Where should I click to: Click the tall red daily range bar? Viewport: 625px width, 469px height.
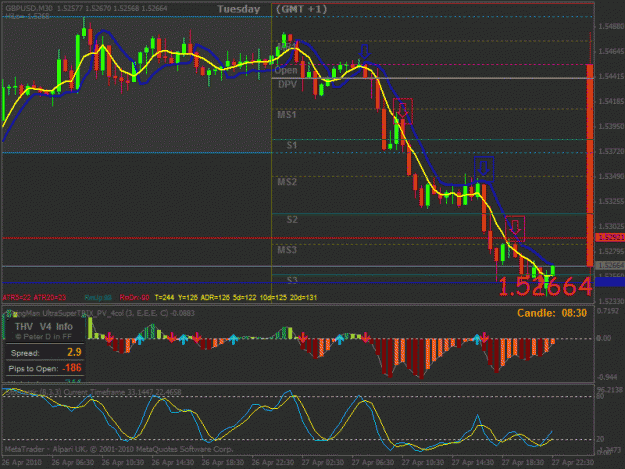pyautogui.click(x=590, y=165)
